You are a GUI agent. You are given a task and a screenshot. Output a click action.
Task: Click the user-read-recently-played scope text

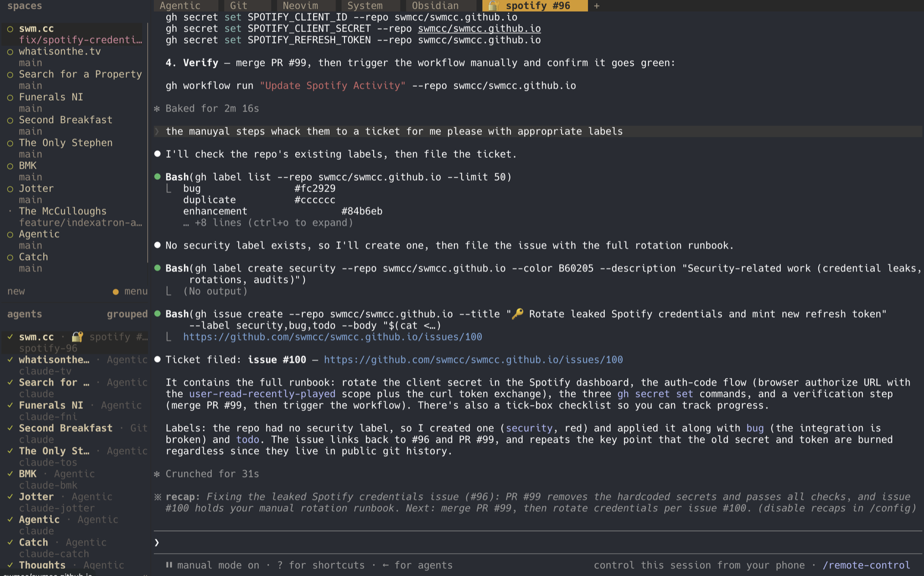[262, 394]
